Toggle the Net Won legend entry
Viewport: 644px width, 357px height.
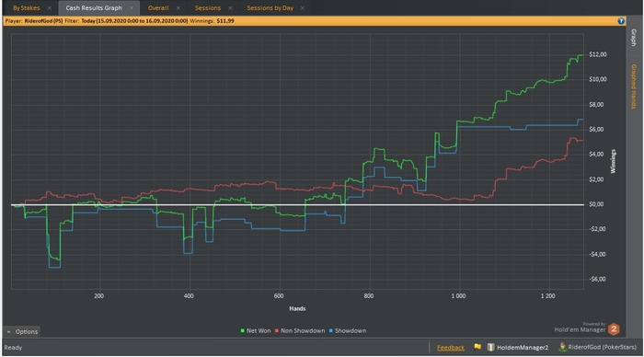click(x=256, y=330)
